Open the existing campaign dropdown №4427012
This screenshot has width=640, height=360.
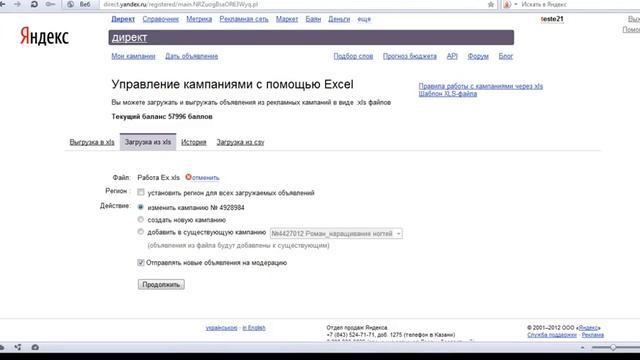click(x=336, y=233)
